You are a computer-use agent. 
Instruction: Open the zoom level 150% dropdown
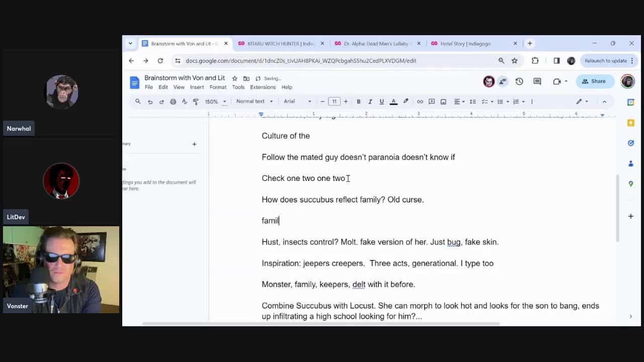[x=215, y=102]
